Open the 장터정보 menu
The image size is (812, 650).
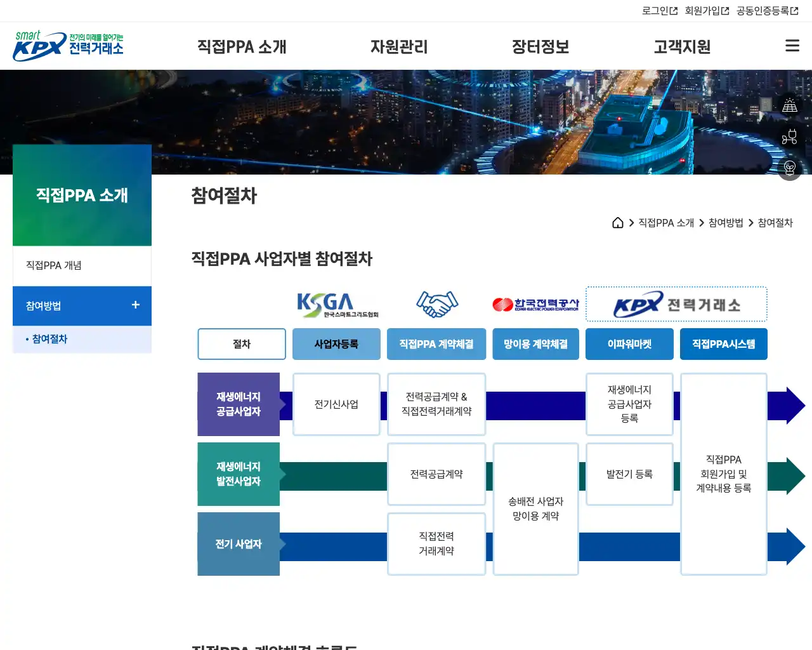point(540,46)
